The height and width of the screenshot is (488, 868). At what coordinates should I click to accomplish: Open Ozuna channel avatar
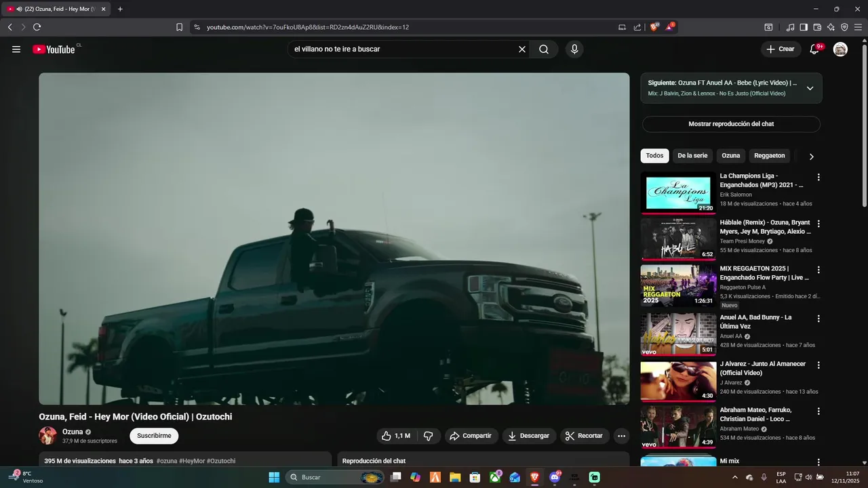pos(47,435)
